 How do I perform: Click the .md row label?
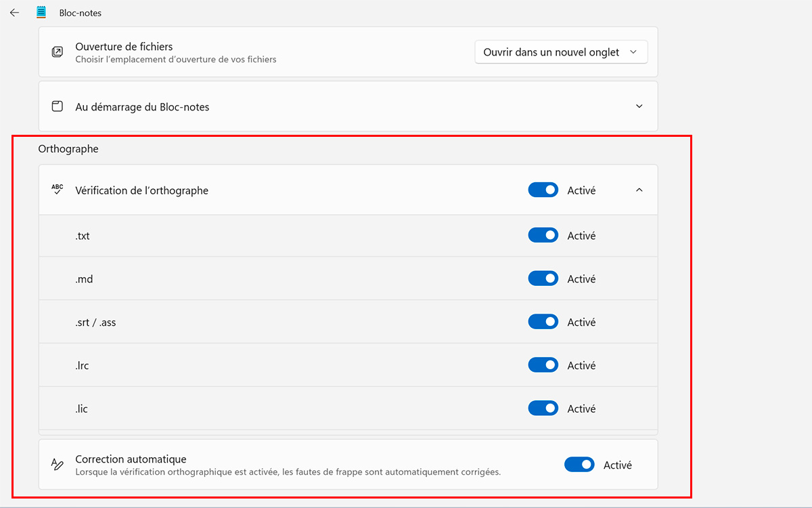(84, 279)
